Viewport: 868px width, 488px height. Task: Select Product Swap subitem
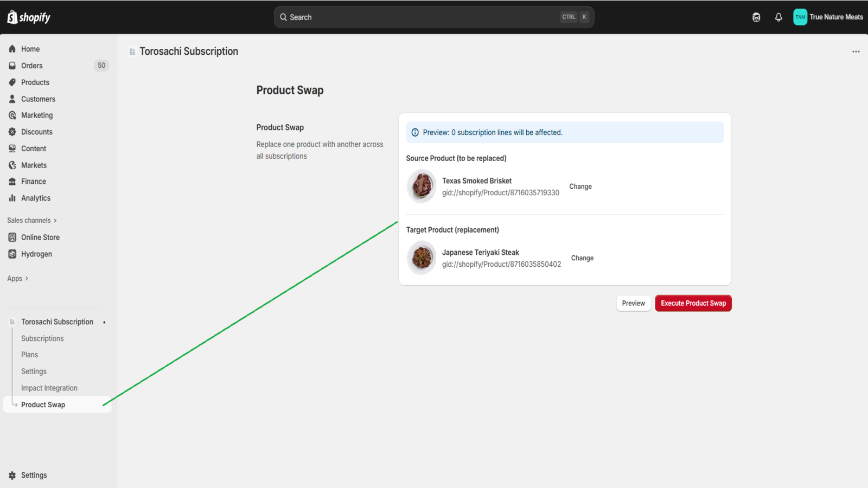(x=58, y=405)
